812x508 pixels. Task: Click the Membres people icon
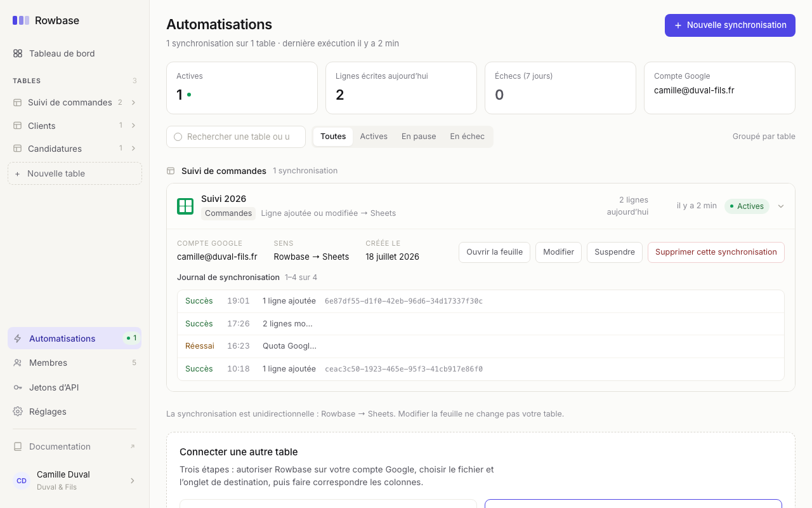[x=18, y=363]
